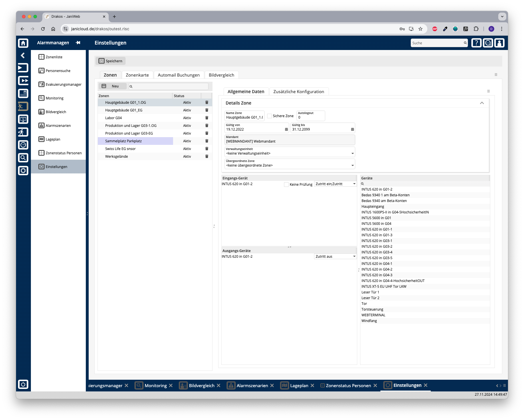The height and width of the screenshot is (420, 524).
Task: Click the power logout icon
Action: tap(23, 384)
